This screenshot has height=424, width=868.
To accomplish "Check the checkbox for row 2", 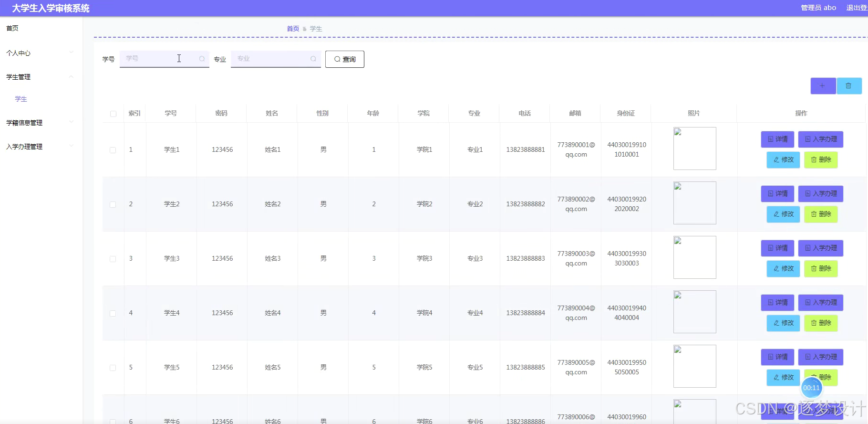I will [x=113, y=204].
